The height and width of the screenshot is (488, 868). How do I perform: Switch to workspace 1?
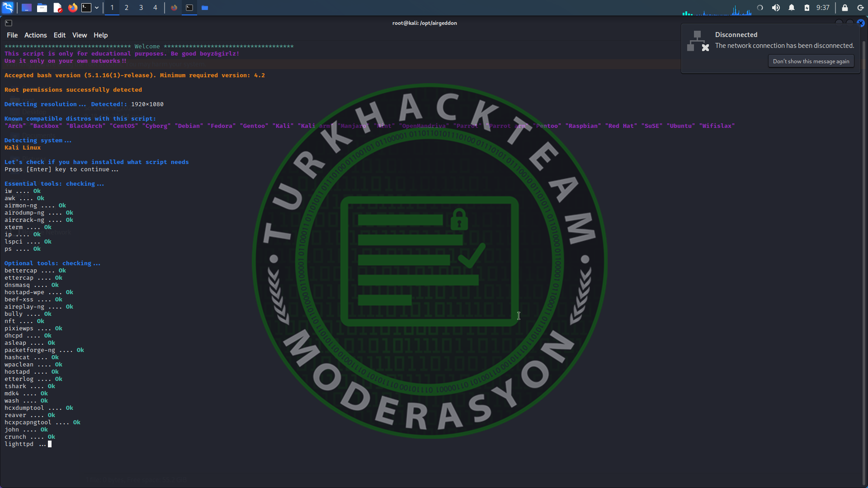[x=112, y=8]
